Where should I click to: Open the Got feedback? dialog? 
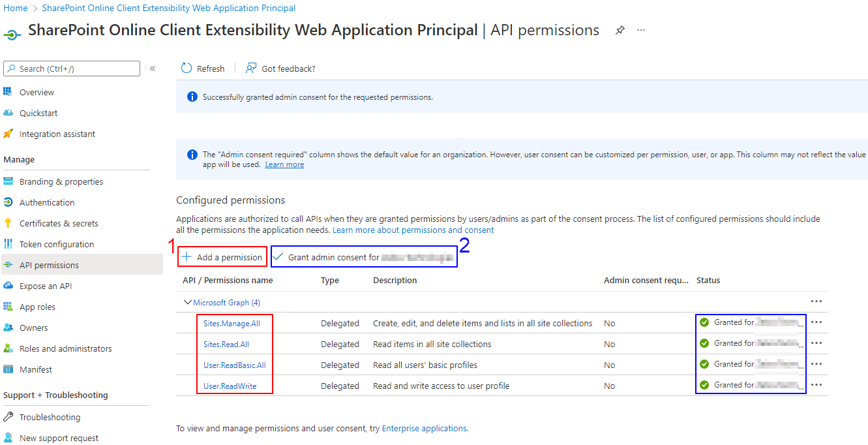click(280, 68)
